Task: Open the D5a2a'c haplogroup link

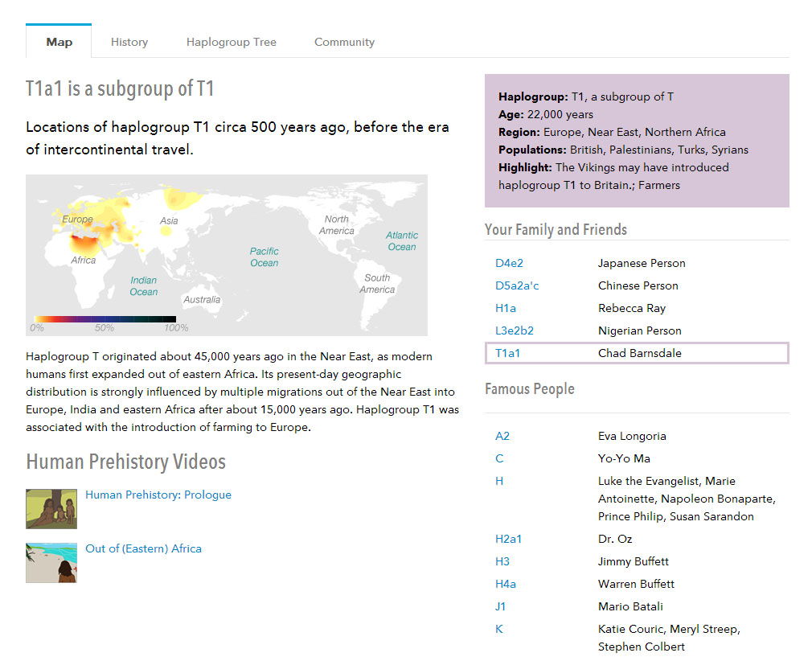Action: [x=517, y=285]
